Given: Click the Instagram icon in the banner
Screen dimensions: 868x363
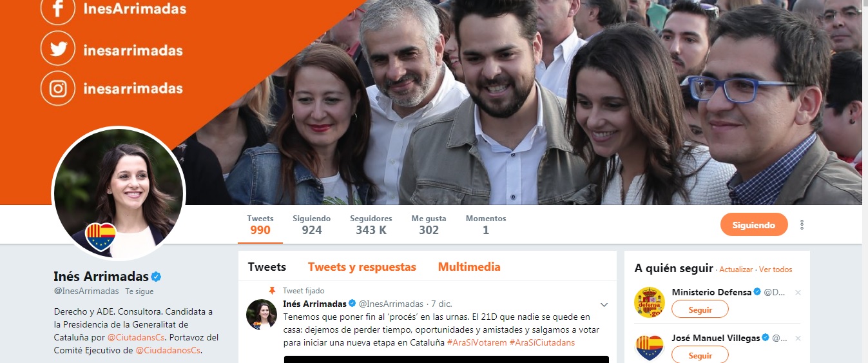Looking at the screenshot, I should [x=58, y=88].
